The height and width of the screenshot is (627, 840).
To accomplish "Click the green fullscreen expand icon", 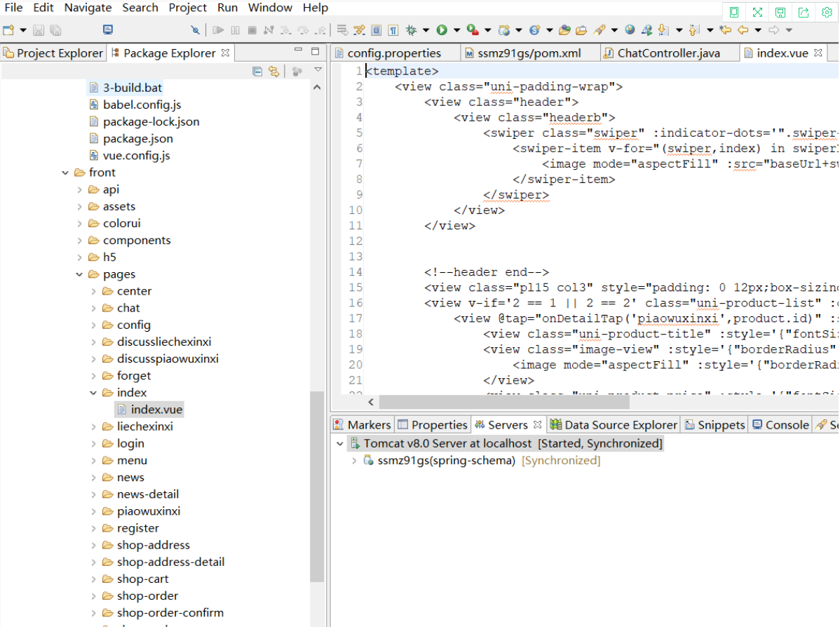I will pos(757,13).
